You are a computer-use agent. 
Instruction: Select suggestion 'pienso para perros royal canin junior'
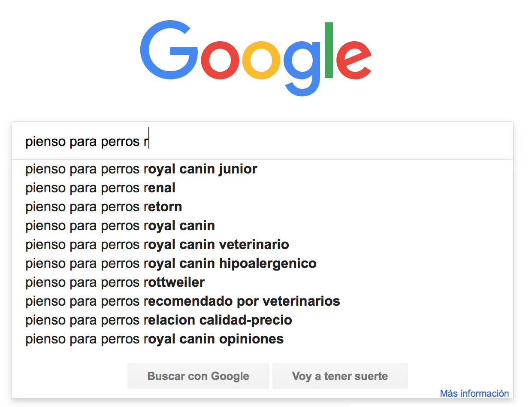(262, 169)
